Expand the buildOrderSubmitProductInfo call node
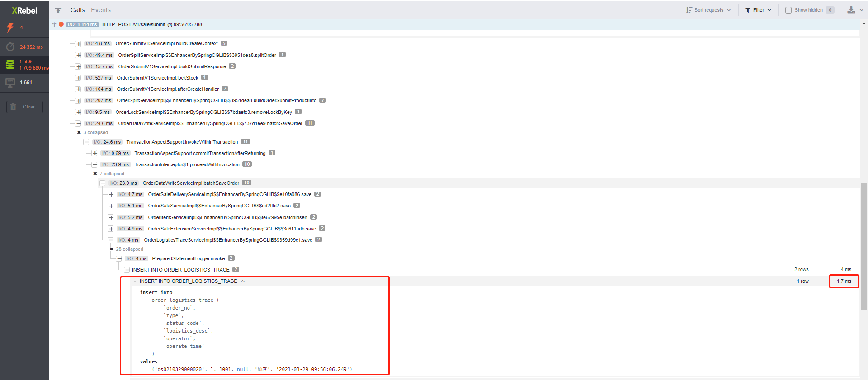Screen dimensions: 868x380 tap(78, 100)
